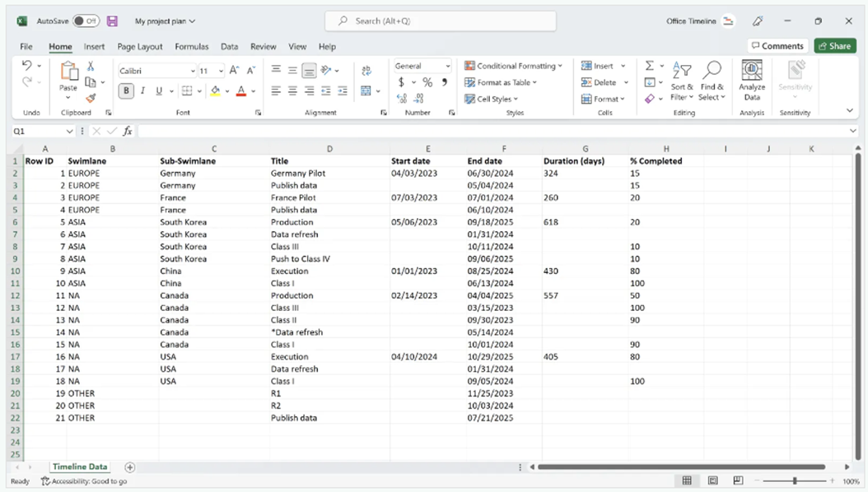Open the Name Box dropdown arrow
The width and height of the screenshot is (868, 492).
69,131
